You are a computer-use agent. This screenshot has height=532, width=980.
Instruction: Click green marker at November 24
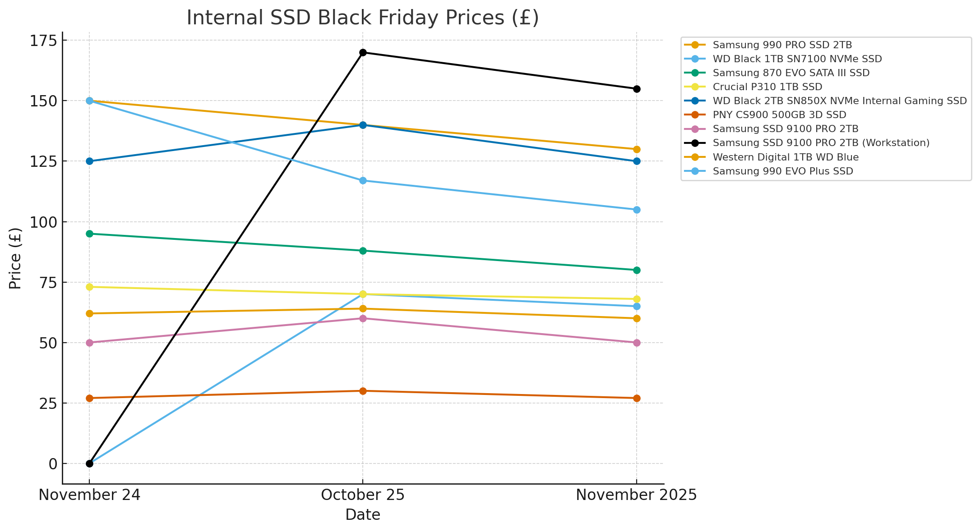(x=89, y=234)
